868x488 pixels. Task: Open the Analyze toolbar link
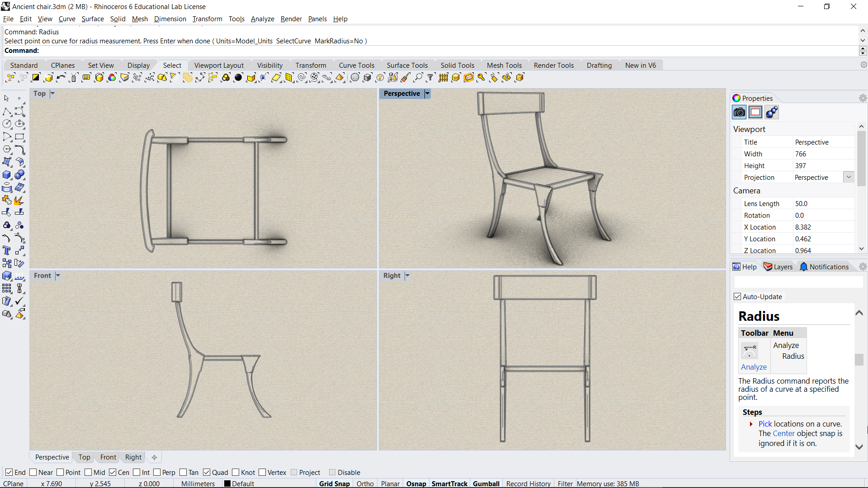click(754, 367)
